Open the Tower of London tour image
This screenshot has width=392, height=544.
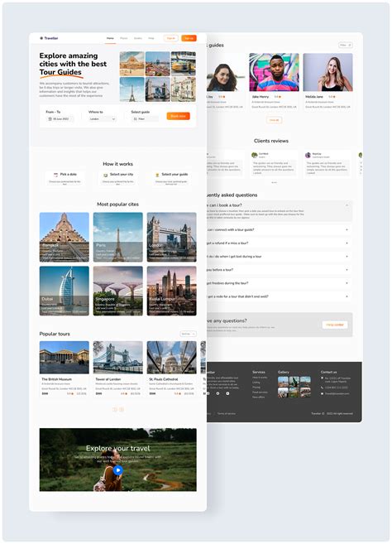[x=117, y=358]
